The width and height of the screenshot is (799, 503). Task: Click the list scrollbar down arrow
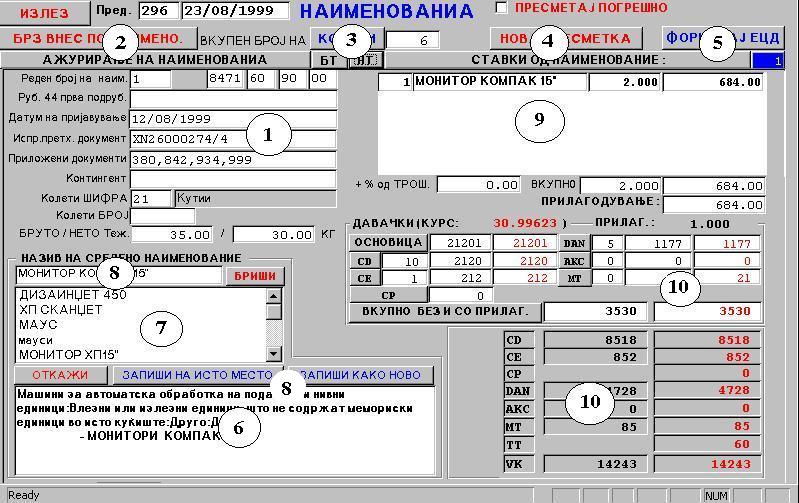click(274, 354)
